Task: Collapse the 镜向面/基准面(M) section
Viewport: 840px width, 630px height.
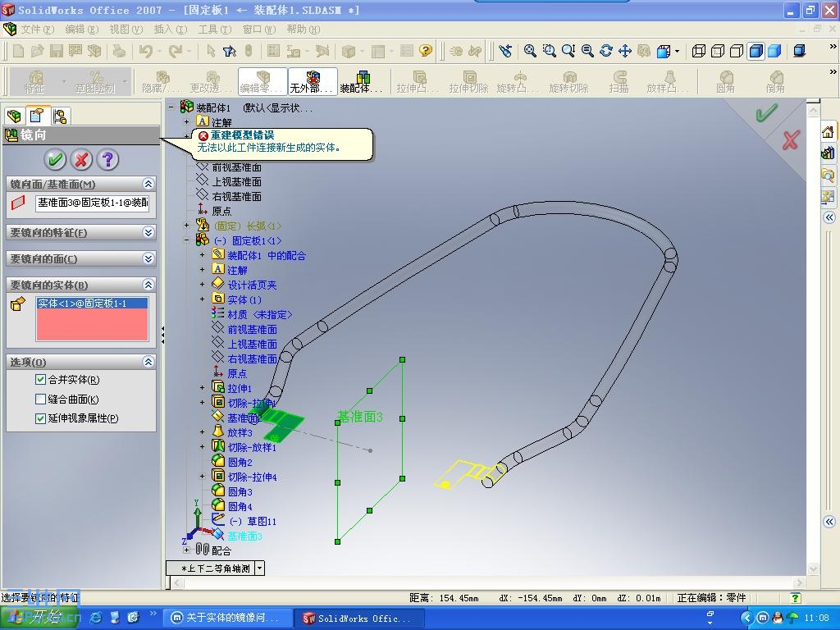Action: click(x=148, y=184)
